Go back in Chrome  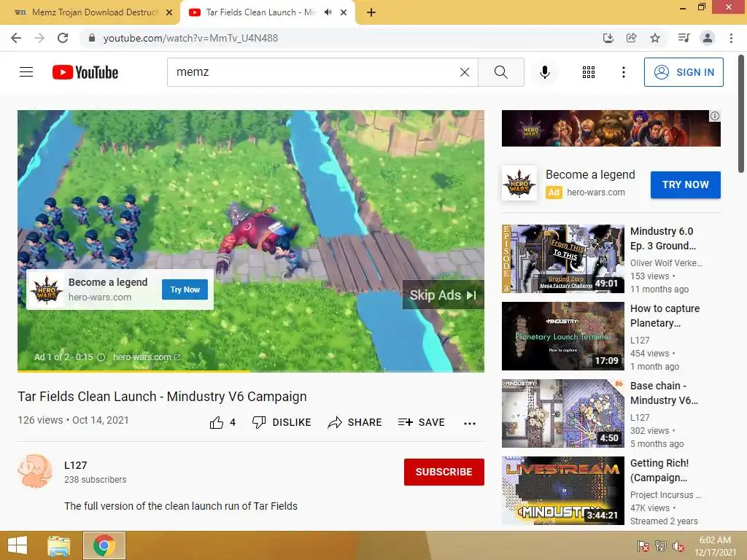tap(16, 38)
